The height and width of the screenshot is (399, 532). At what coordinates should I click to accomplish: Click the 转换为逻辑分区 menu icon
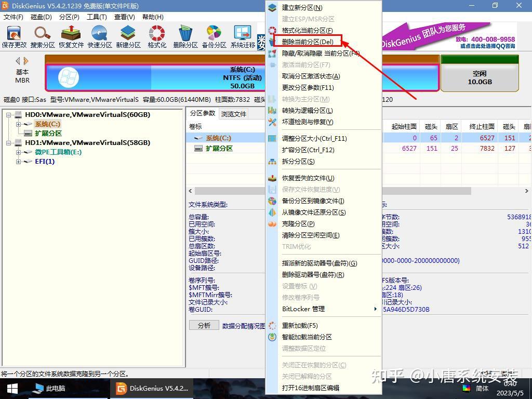272,111
